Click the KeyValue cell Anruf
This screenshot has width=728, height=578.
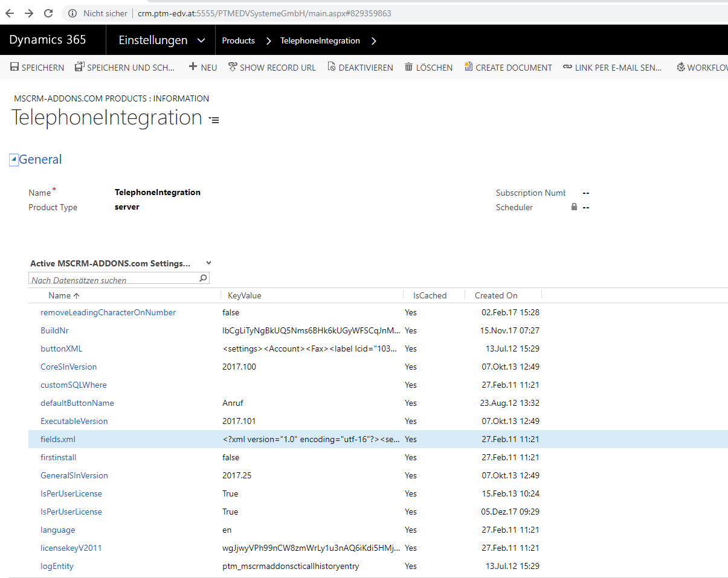coord(233,403)
